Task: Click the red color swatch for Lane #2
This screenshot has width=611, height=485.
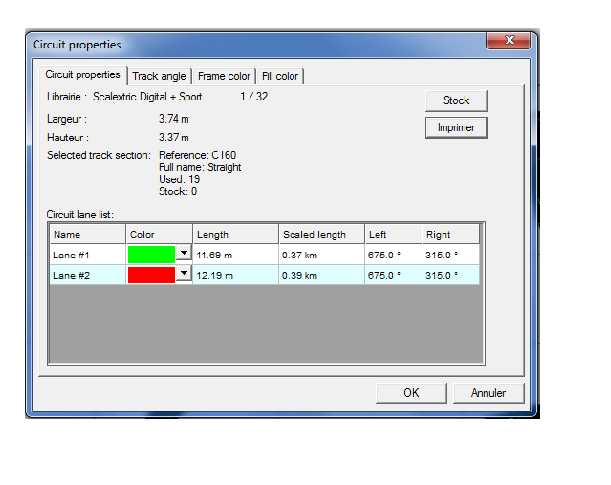Action: 151,274
